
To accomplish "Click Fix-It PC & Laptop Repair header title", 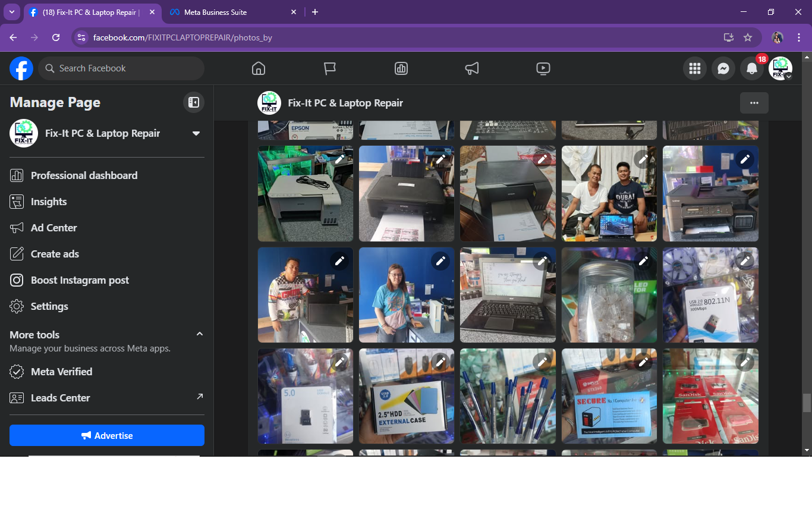I will coord(345,103).
